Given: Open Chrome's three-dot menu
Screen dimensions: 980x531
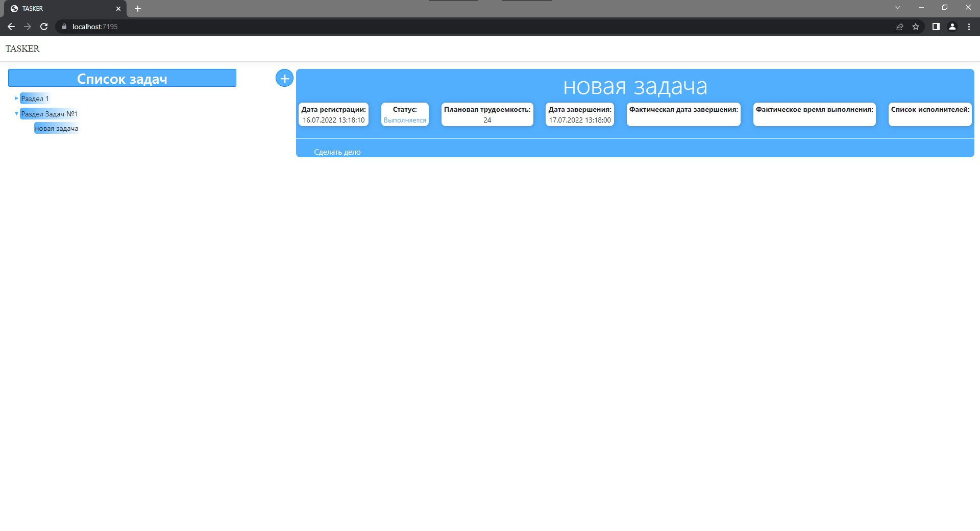Looking at the screenshot, I should pos(969,27).
